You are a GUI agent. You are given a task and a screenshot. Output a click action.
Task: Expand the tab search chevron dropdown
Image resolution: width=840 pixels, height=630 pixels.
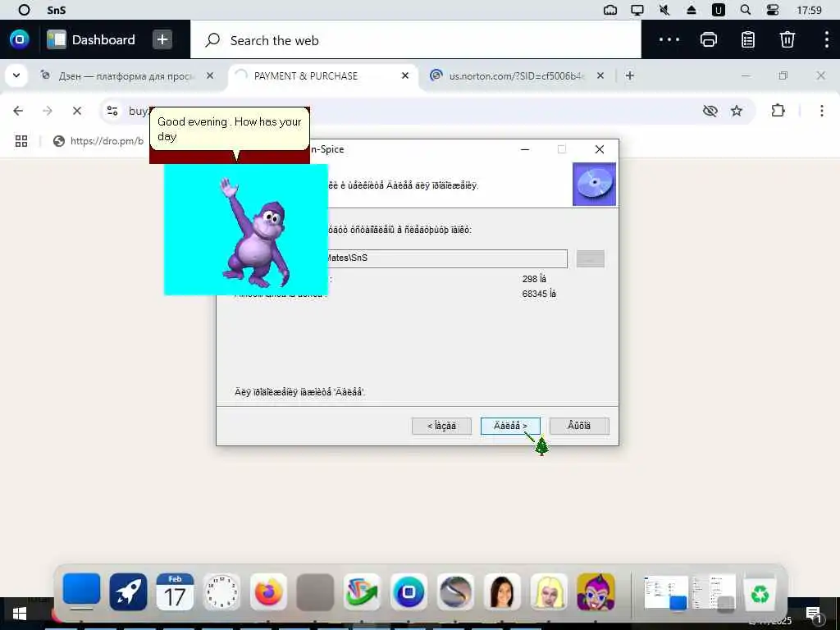pos(16,75)
